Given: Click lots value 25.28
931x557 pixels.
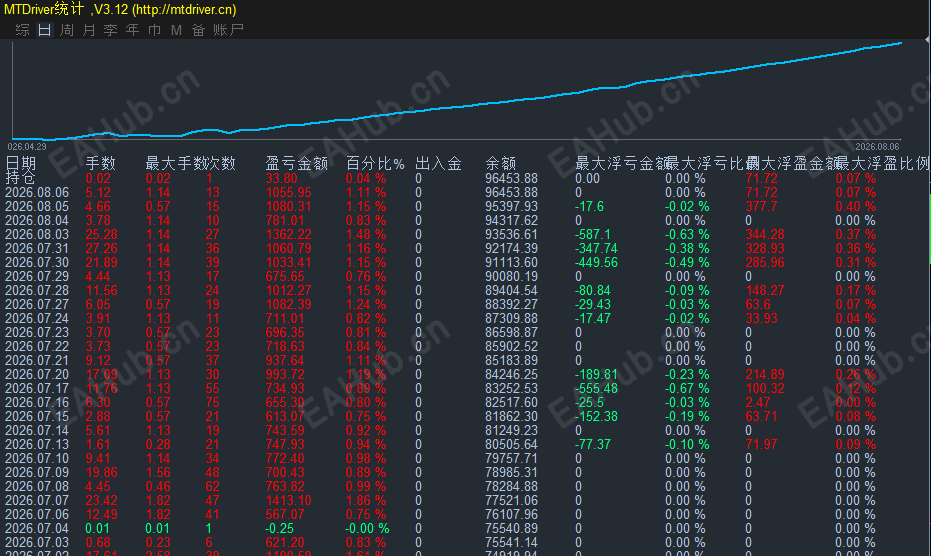Looking at the screenshot, I should click(102, 234).
